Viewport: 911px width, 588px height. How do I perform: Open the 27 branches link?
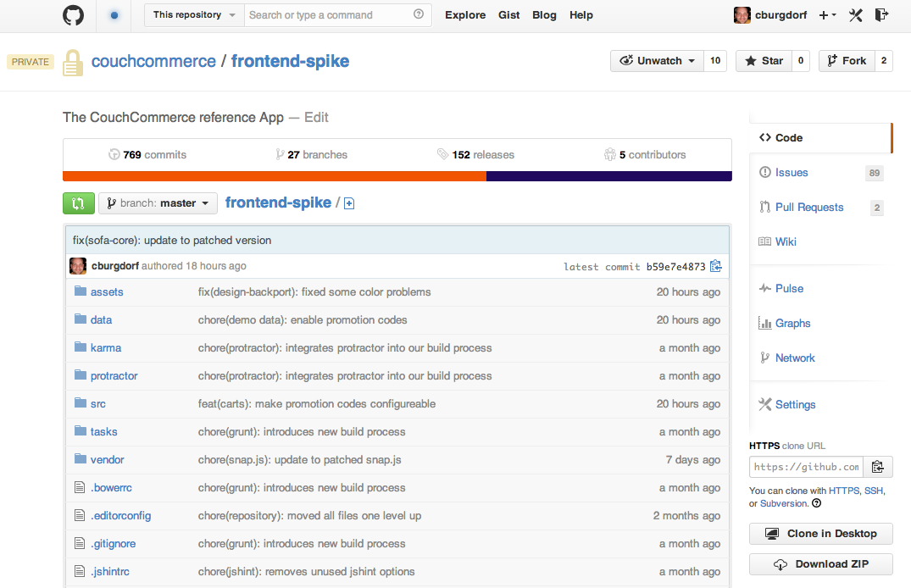coord(311,154)
